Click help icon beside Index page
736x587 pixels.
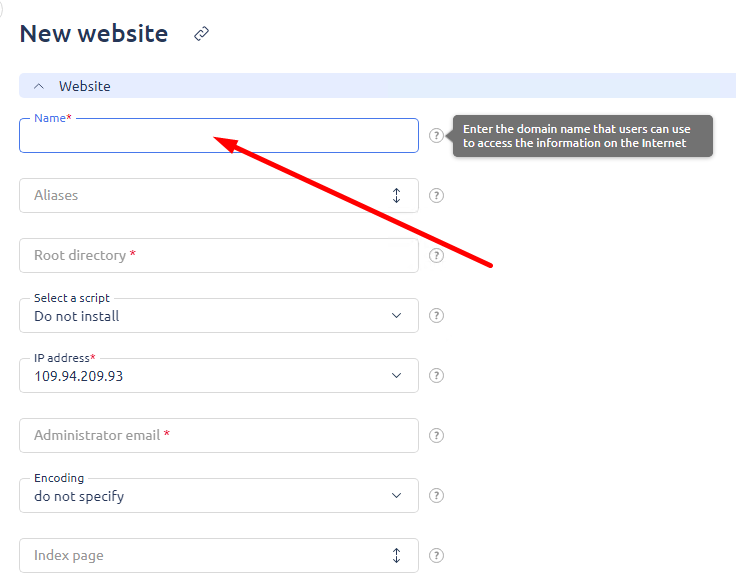(x=436, y=556)
